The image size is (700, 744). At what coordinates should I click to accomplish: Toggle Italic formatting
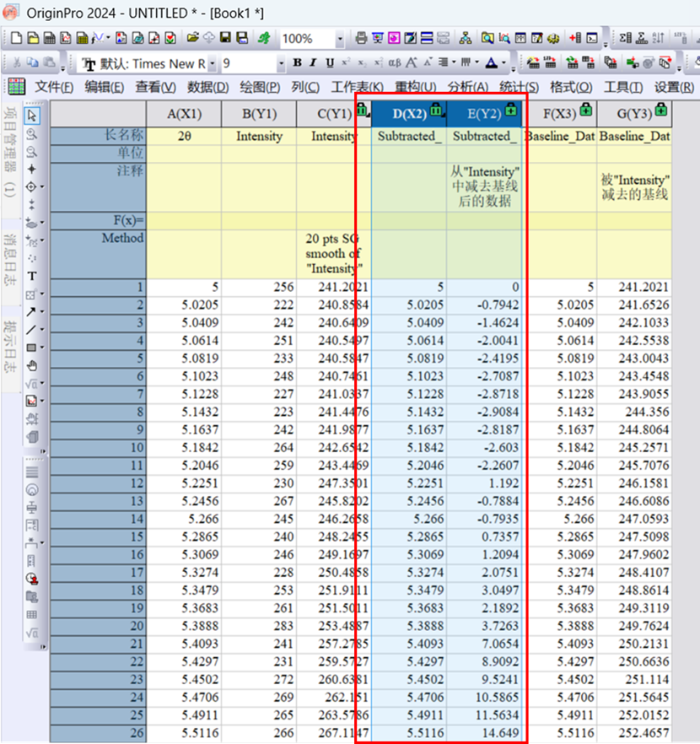313,62
